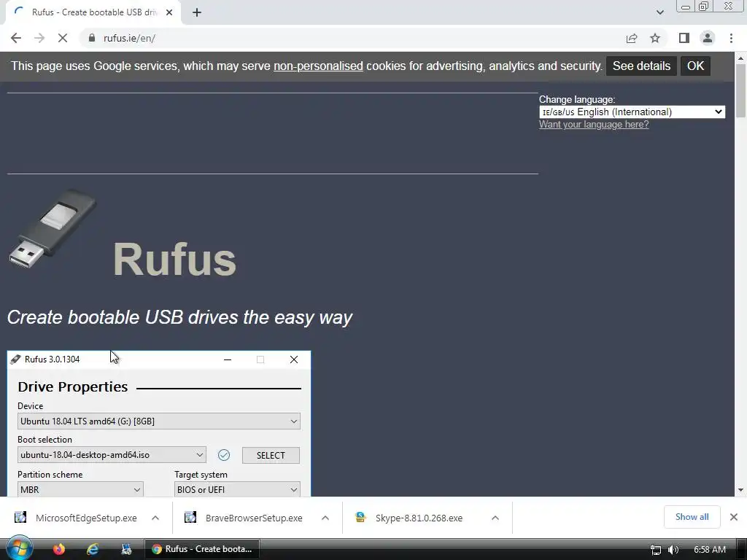Click the MicrosoftEdgeSetup.exe download
Image resolution: width=747 pixels, height=560 pixels.
(x=86, y=518)
